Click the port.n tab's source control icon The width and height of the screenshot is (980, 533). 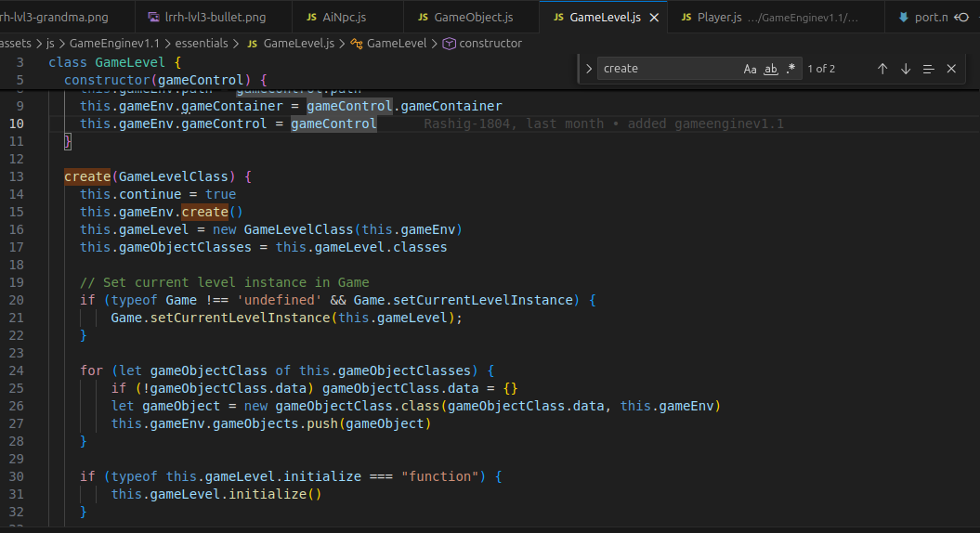point(961,18)
